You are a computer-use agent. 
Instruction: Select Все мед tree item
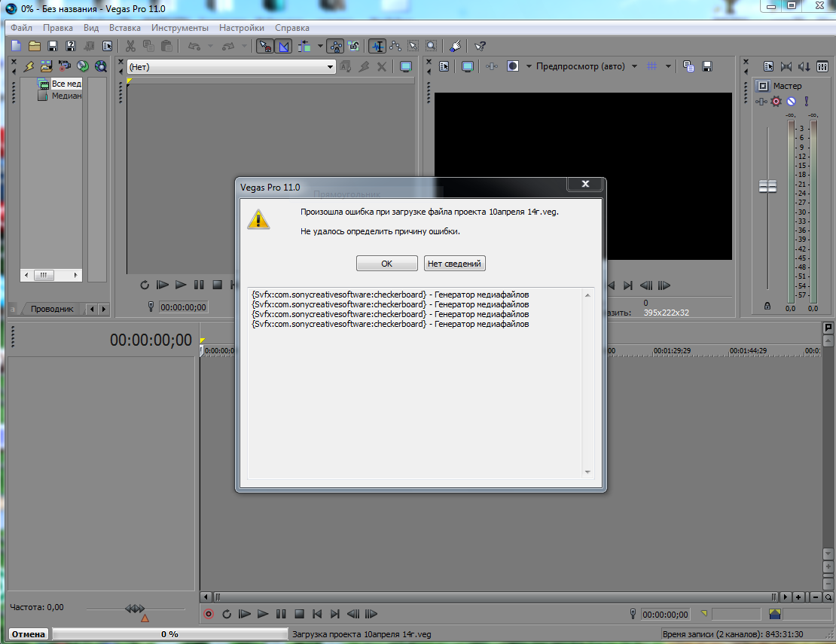(59, 84)
